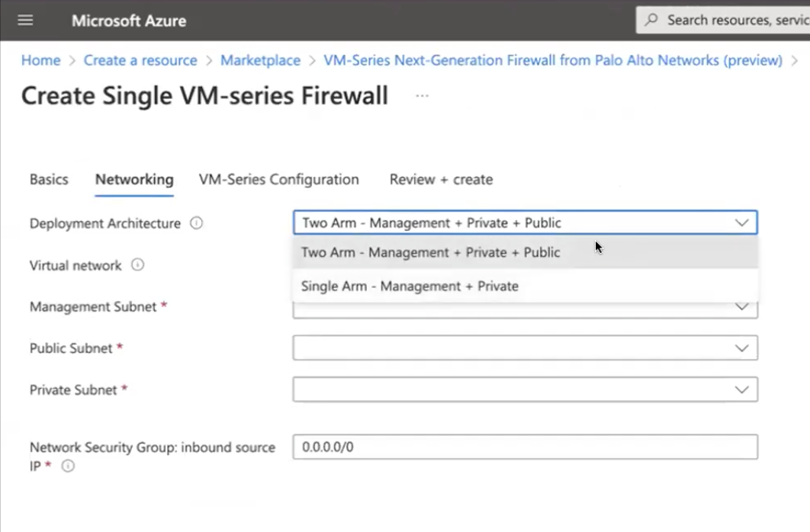The height and width of the screenshot is (532, 810).
Task: Open the ellipsis menu beside page title
Action: tap(422, 96)
